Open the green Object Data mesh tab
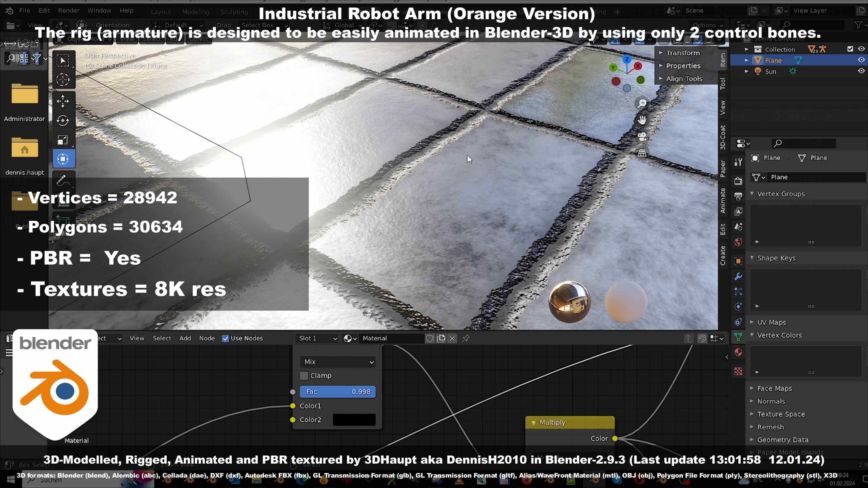The image size is (868, 488). pos(738,337)
